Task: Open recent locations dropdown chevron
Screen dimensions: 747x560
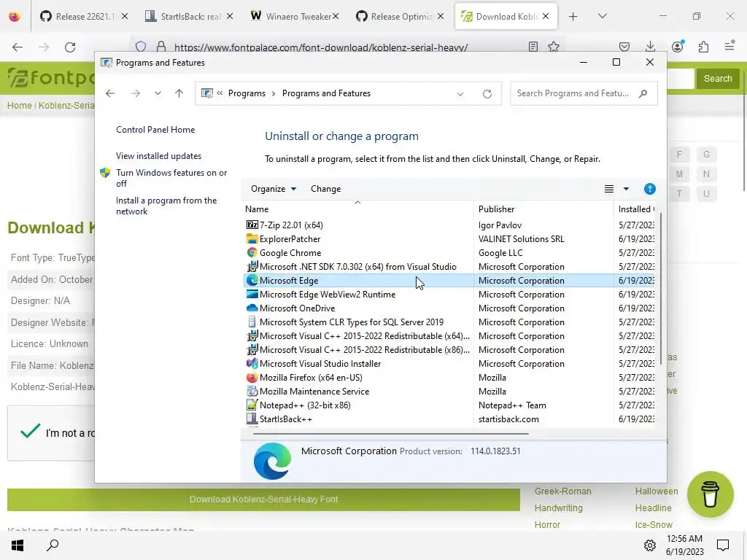Action: (158, 93)
